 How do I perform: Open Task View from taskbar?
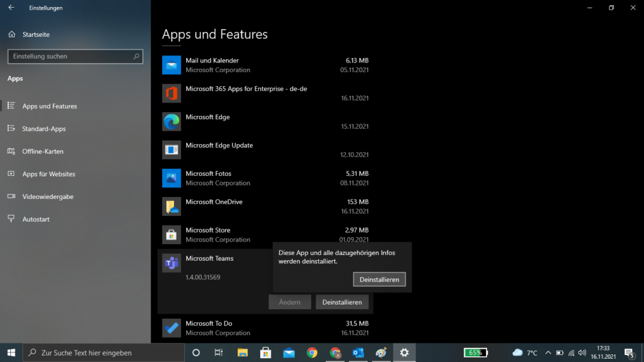point(219,352)
